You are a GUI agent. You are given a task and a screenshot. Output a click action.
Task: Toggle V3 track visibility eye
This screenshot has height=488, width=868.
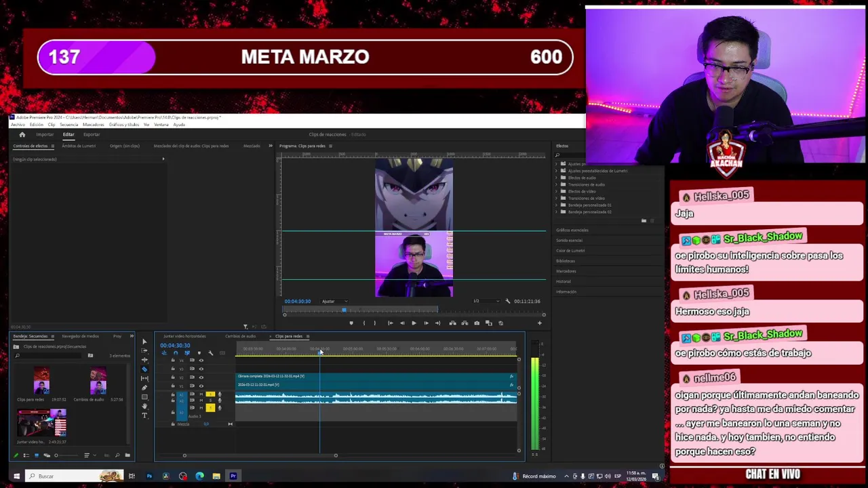tap(201, 369)
